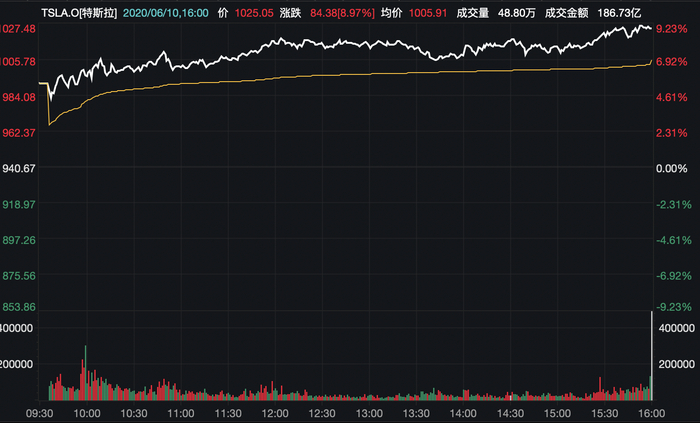Click the 9.23% top percentage label
This screenshot has width=700, height=423.
671,29
